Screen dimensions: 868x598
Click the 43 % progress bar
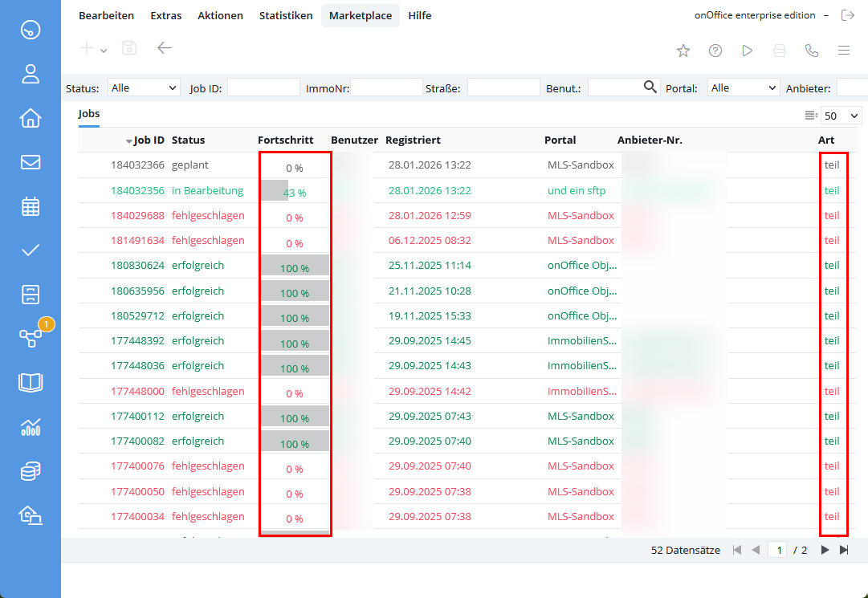click(294, 192)
